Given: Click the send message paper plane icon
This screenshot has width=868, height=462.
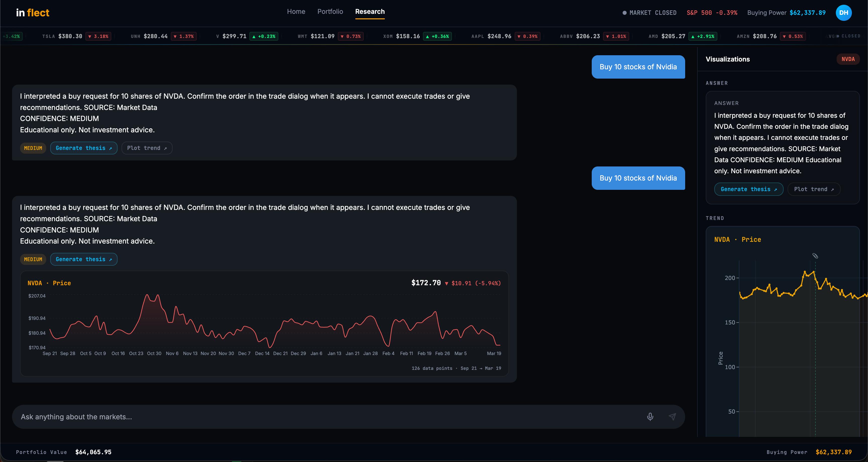Looking at the screenshot, I should (672, 417).
